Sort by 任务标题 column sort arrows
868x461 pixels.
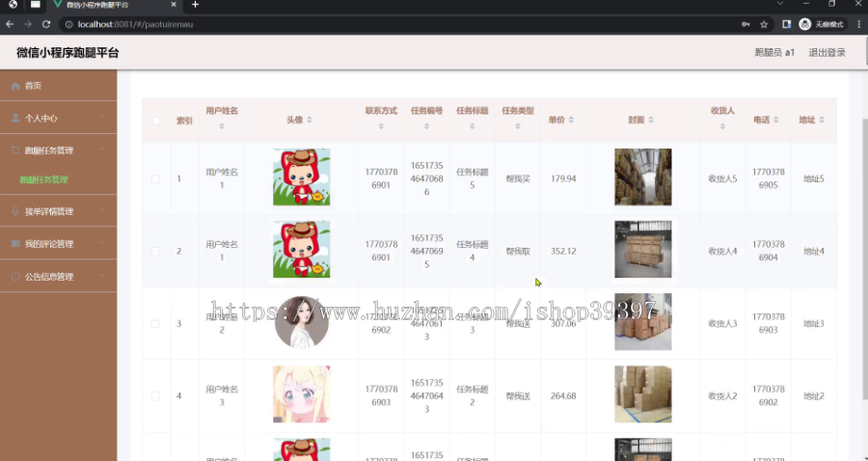tap(472, 126)
